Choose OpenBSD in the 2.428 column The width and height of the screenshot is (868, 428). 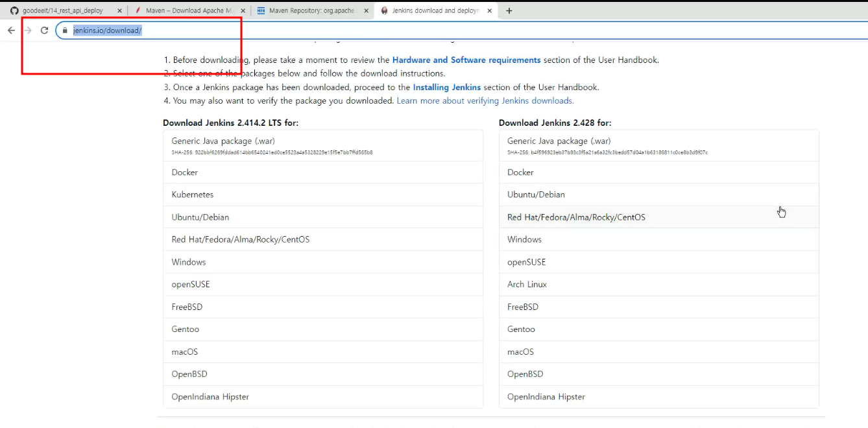tap(659, 374)
